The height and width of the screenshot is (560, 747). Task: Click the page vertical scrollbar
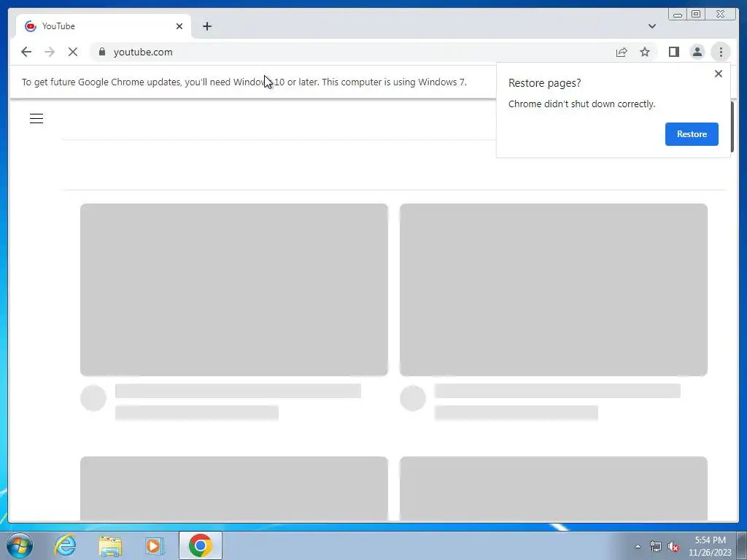tap(732, 127)
